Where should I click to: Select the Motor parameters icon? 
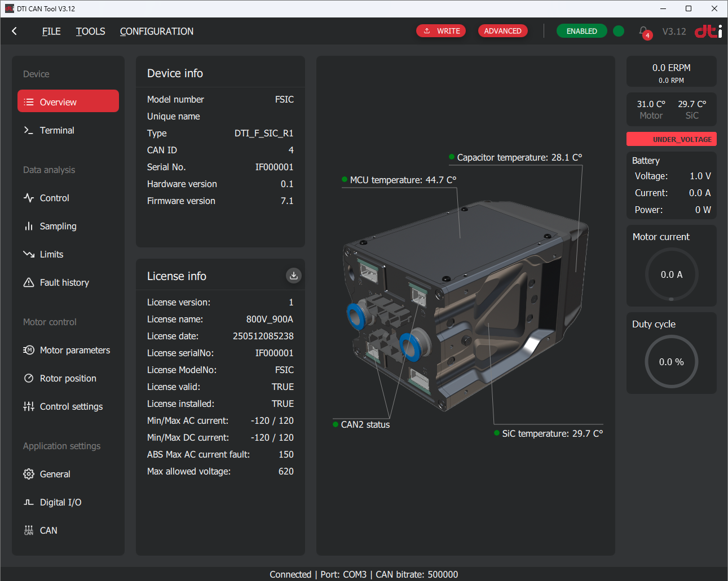29,350
